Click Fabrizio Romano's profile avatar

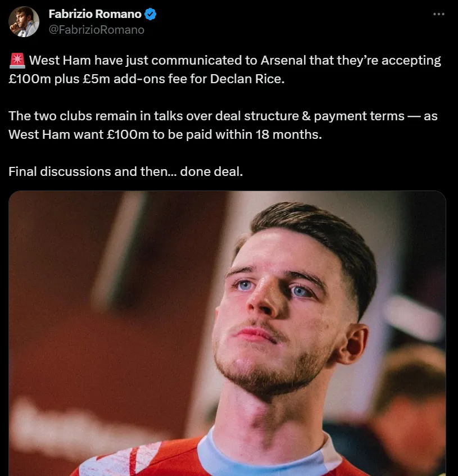tap(24, 22)
